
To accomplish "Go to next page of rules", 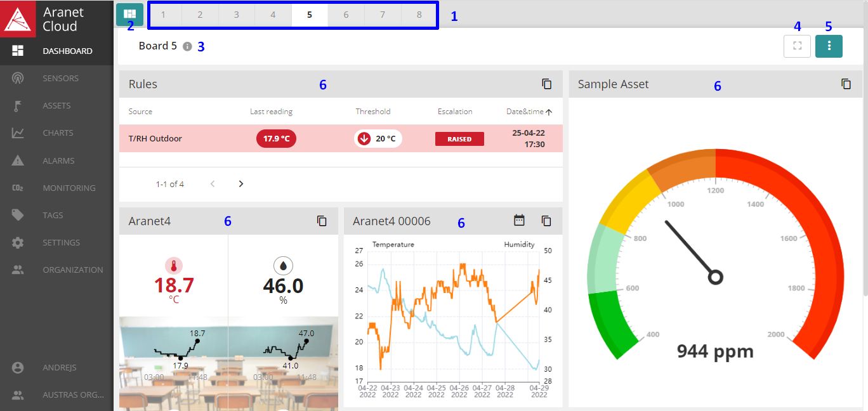I will [241, 184].
